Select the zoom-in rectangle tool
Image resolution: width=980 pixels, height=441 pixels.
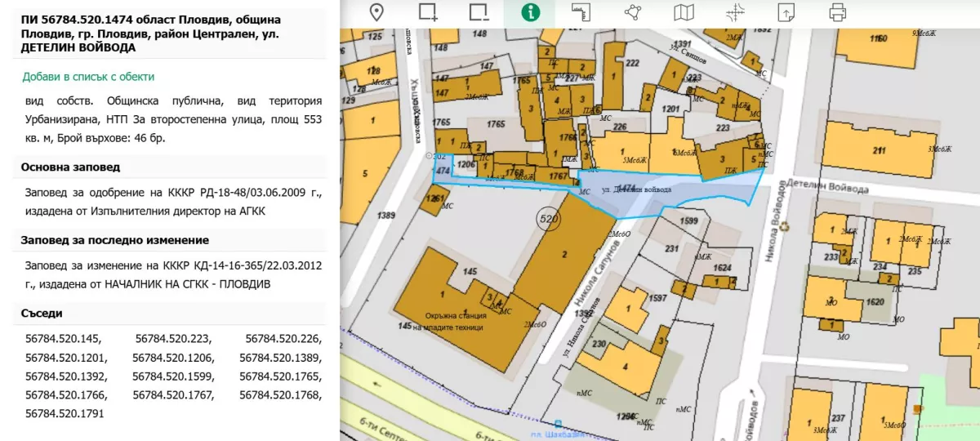428,12
